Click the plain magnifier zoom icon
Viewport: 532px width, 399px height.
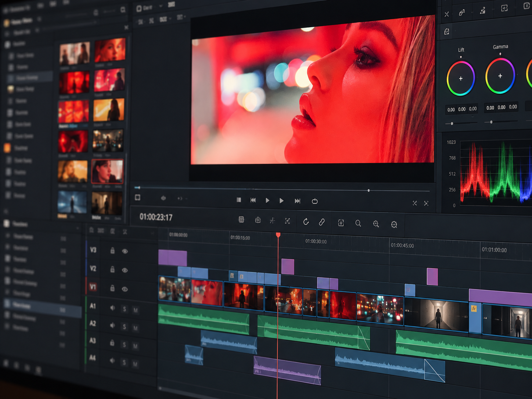[x=358, y=223]
